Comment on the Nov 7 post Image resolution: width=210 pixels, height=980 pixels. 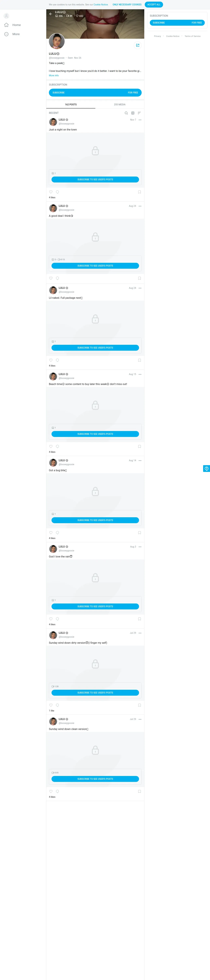pos(58,192)
